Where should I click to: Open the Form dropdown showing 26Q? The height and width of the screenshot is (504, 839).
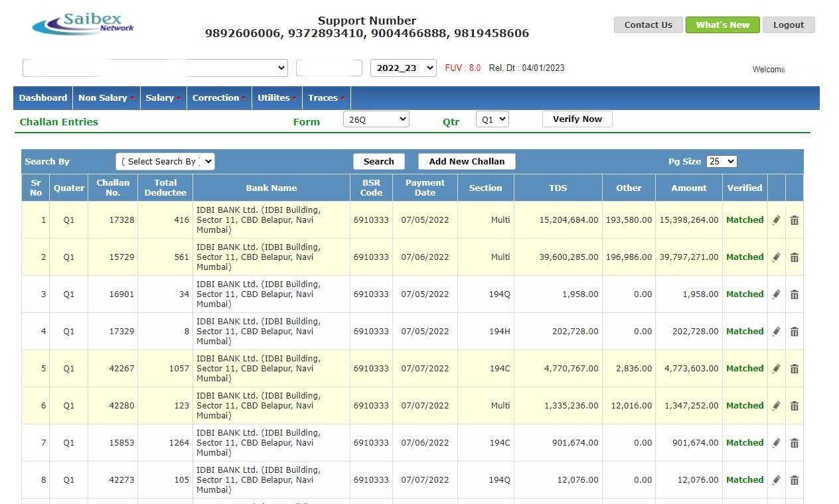coord(376,119)
